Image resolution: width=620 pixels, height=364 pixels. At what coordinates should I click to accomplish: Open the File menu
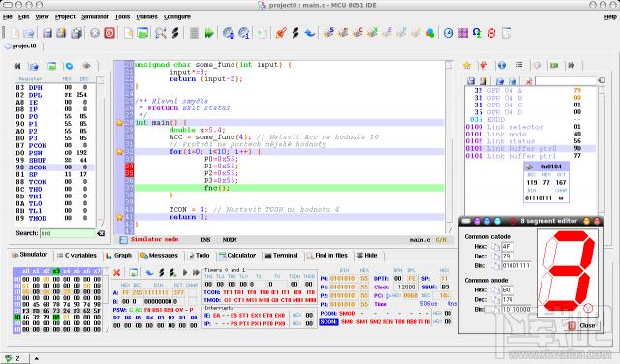point(8,17)
